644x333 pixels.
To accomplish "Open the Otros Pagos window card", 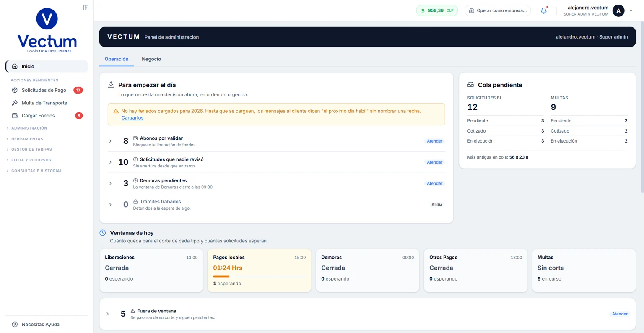I will tap(476, 271).
